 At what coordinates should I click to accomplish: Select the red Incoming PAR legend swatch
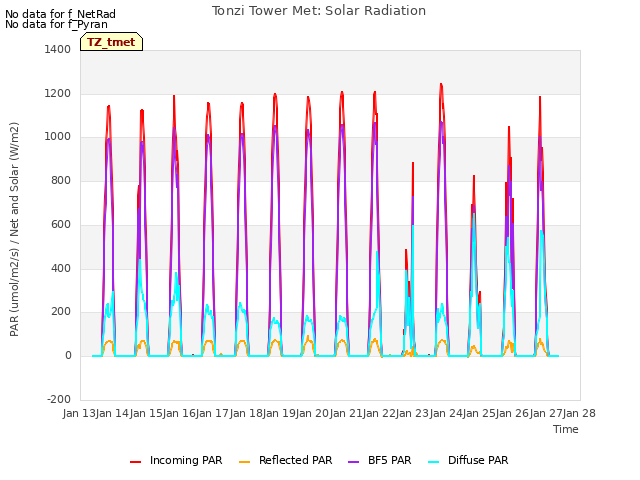(136, 461)
